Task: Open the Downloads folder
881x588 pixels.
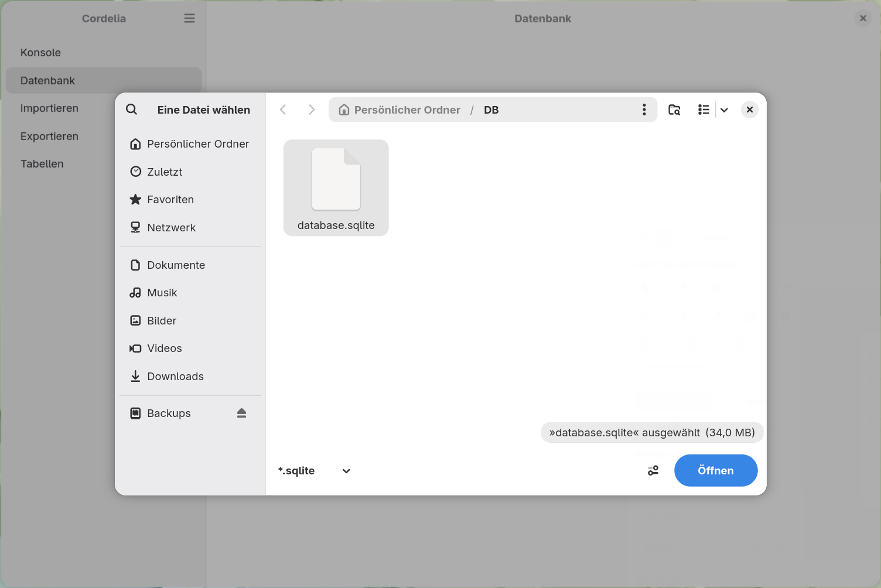Action: [x=190, y=377]
